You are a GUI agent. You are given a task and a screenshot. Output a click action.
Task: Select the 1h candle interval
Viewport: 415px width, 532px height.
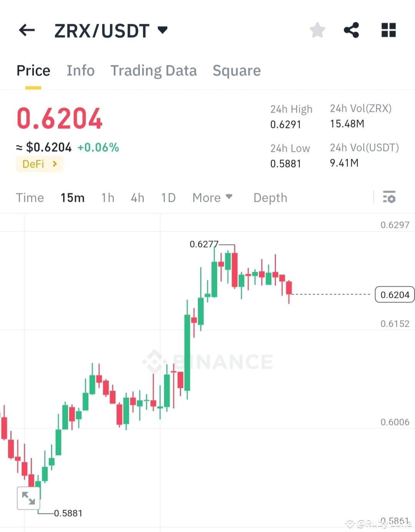coord(108,198)
